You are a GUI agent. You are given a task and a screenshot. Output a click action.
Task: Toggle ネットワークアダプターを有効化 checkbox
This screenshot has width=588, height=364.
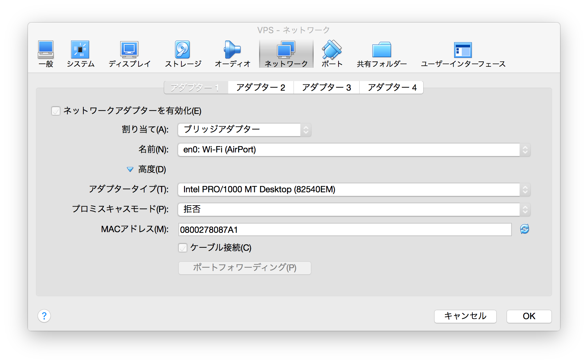click(56, 111)
